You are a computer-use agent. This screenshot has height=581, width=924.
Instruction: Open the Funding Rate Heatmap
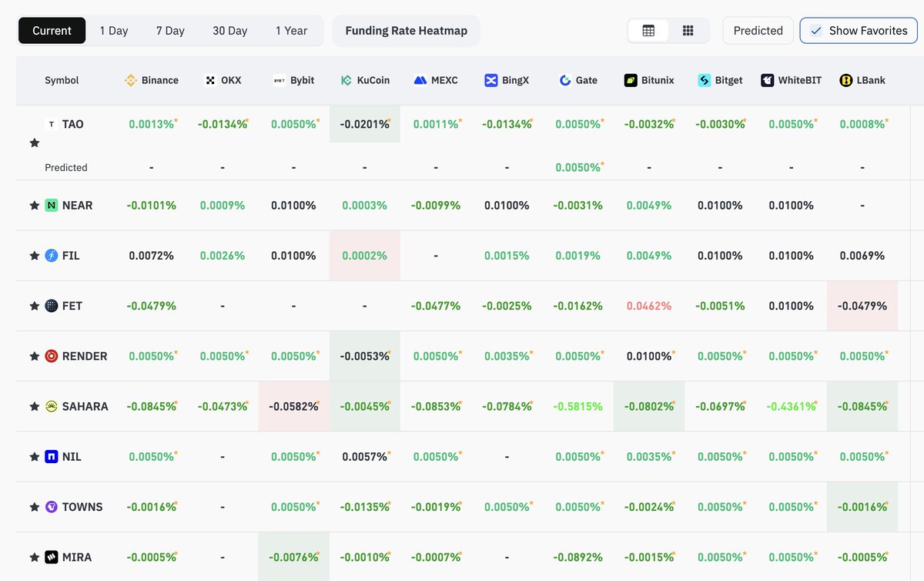click(x=406, y=31)
